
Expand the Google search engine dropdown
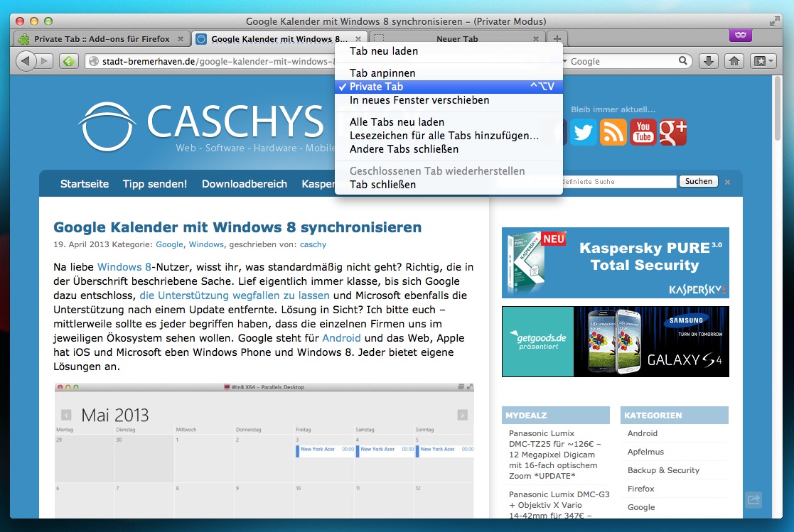566,62
